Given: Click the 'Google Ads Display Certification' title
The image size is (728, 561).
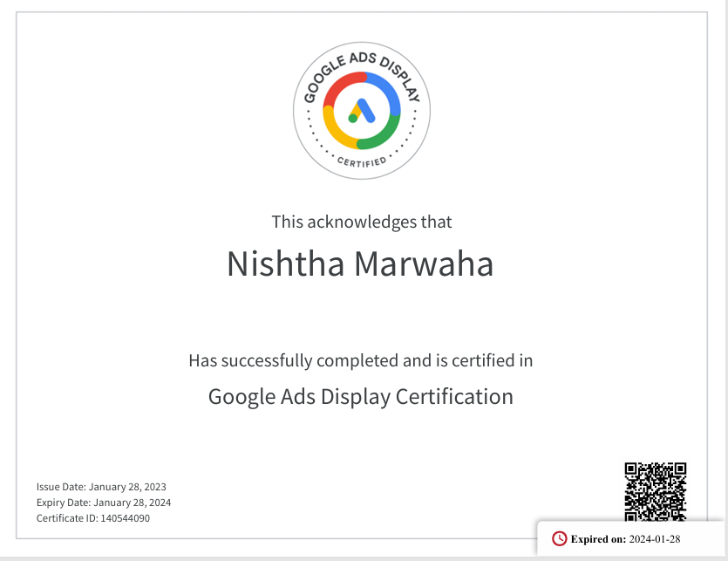Looking at the screenshot, I should coord(361,397).
